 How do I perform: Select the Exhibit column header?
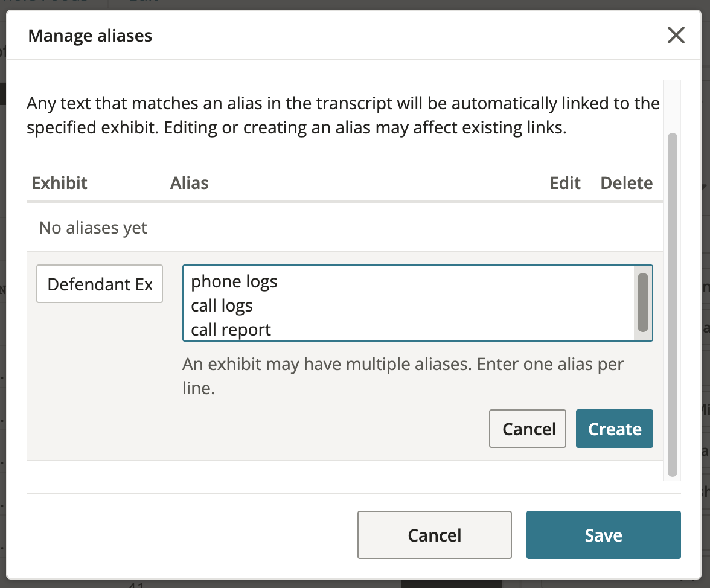click(59, 183)
